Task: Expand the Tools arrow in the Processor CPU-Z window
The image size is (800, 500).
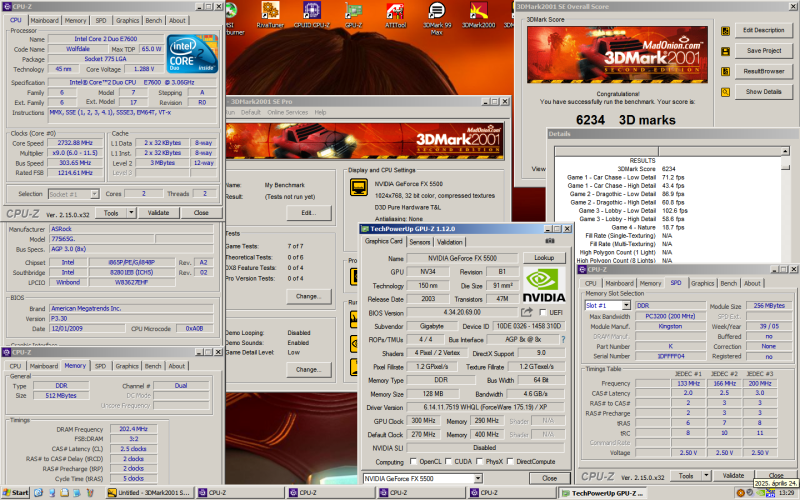Action: [131, 213]
